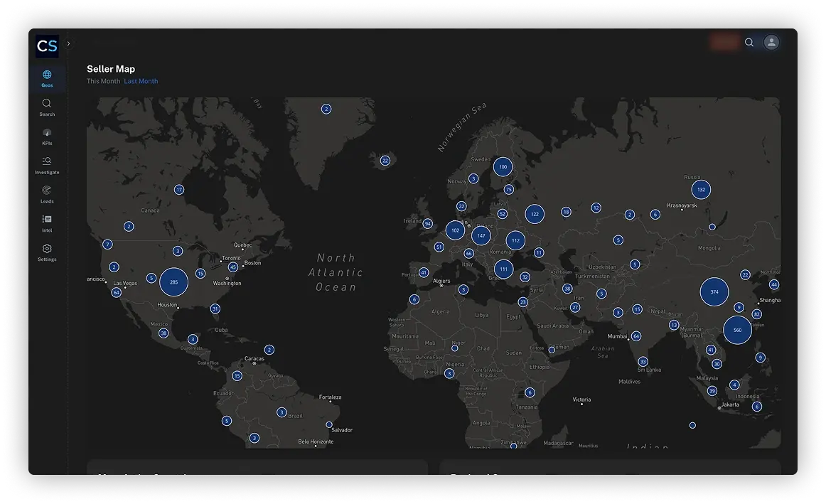Select the 39 cluster near Malaysia

[712, 391]
